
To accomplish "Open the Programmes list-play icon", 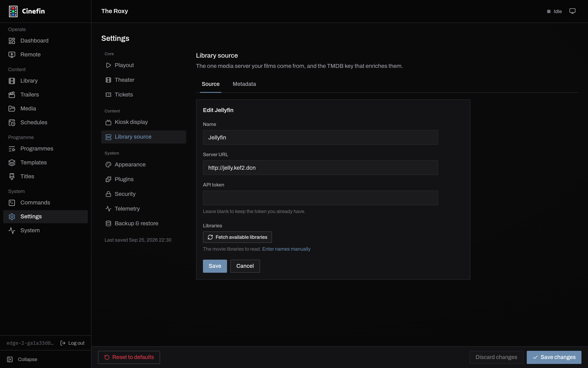I will [x=12, y=149].
